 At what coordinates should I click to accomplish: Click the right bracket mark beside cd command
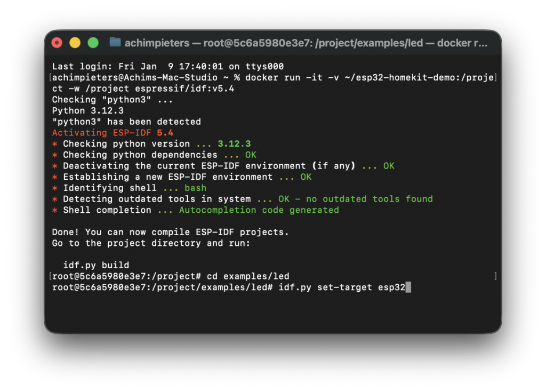tap(495, 276)
